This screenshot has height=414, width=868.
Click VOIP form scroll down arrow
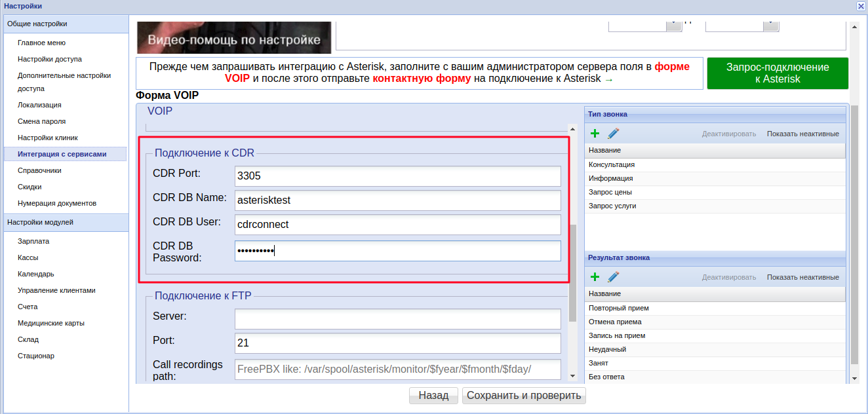pyautogui.click(x=572, y=376)
